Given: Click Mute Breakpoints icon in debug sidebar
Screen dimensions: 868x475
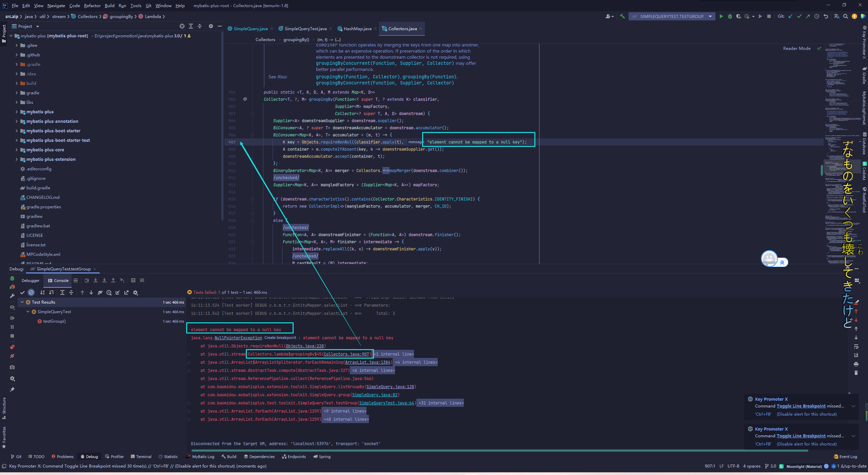Looking at the screenshot, I should tap(12, 356).
